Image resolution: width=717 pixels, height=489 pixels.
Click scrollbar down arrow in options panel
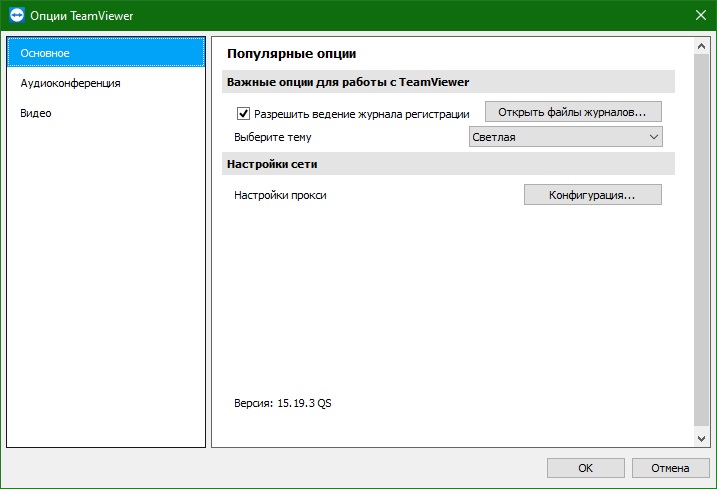click(701, 439)
